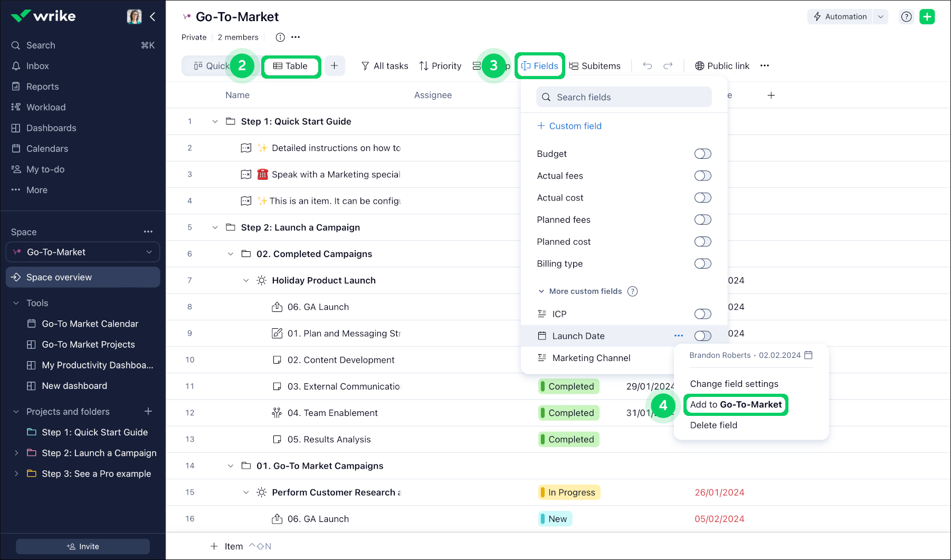Collapse the Step 1: Quick Start Guide row

(x=215, y=121)
